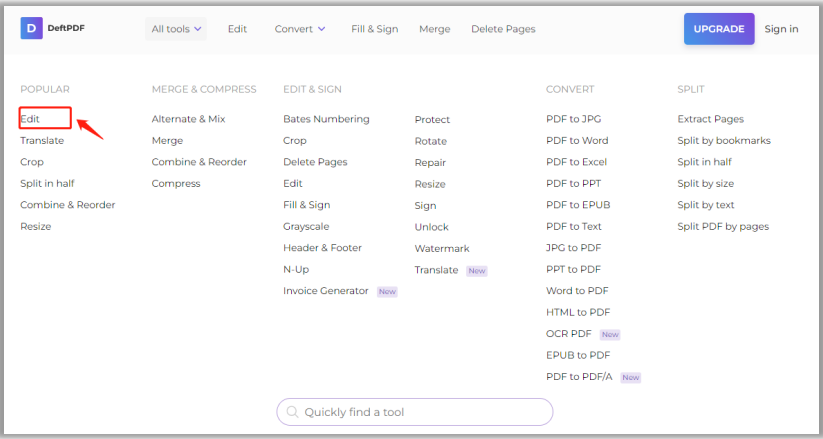Screen dimensions: 823x439
Task: Click the magnifier icon in search box
Action: 292,412
